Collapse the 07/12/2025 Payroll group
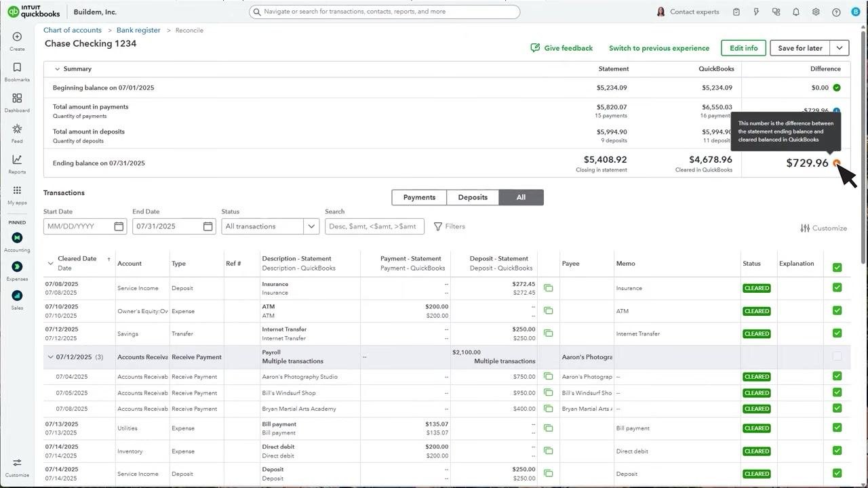The width and height of the screenshot is (868, 488). [50, 357]
